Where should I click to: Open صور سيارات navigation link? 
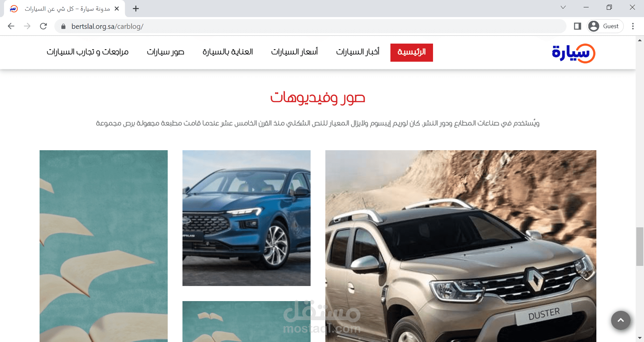(x=165, y=52)
